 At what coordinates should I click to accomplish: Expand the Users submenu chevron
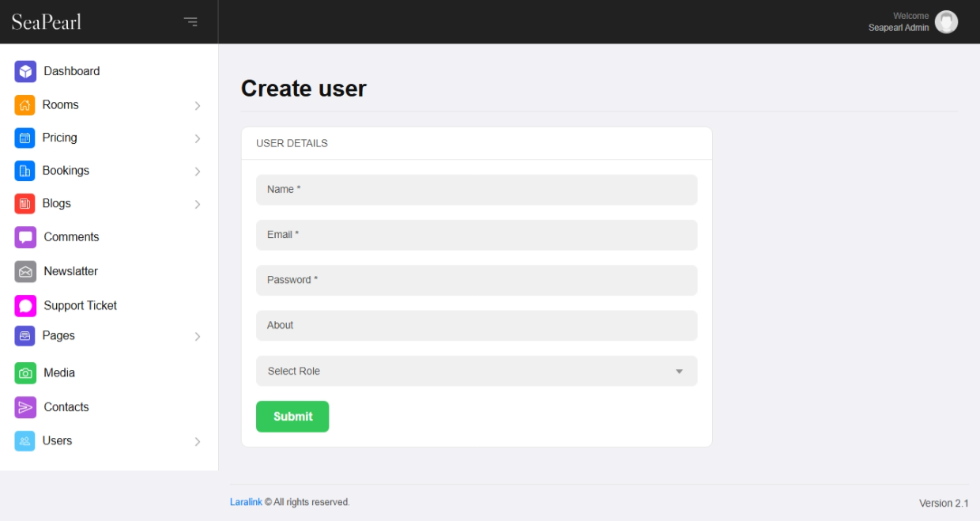click(198, 442)
